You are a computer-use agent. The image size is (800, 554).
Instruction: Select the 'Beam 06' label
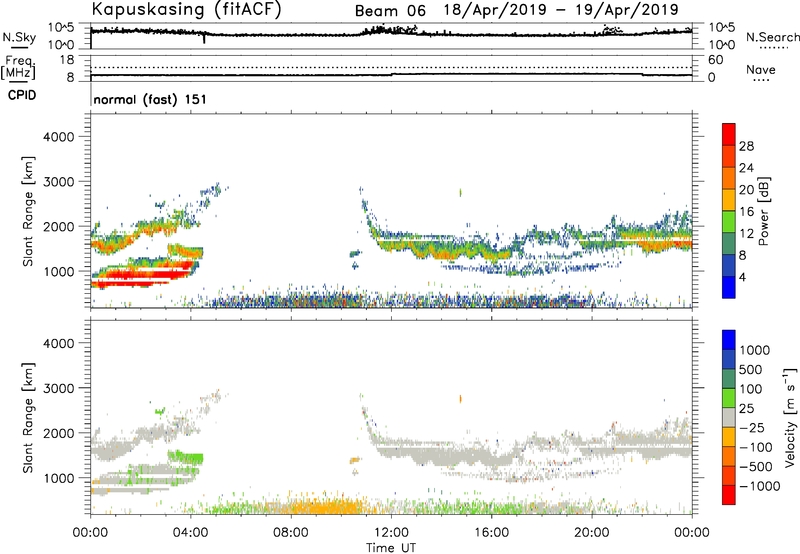tap(390, 11)
